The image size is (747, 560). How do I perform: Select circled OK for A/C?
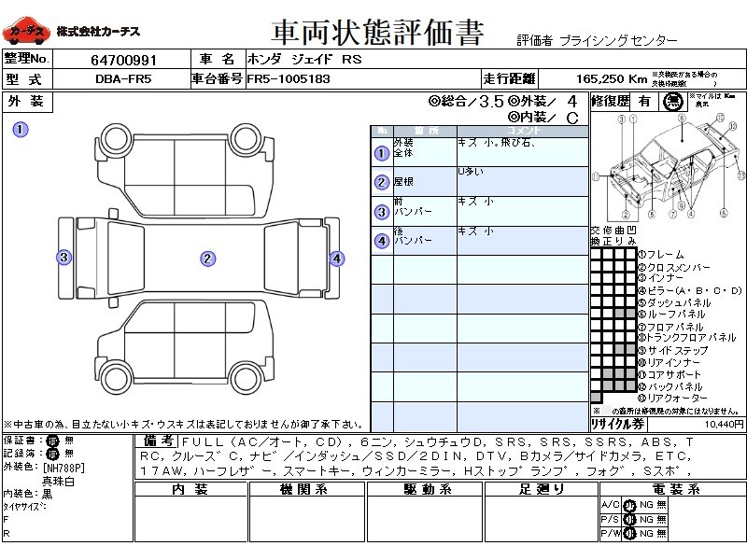[x=629, y=505]
